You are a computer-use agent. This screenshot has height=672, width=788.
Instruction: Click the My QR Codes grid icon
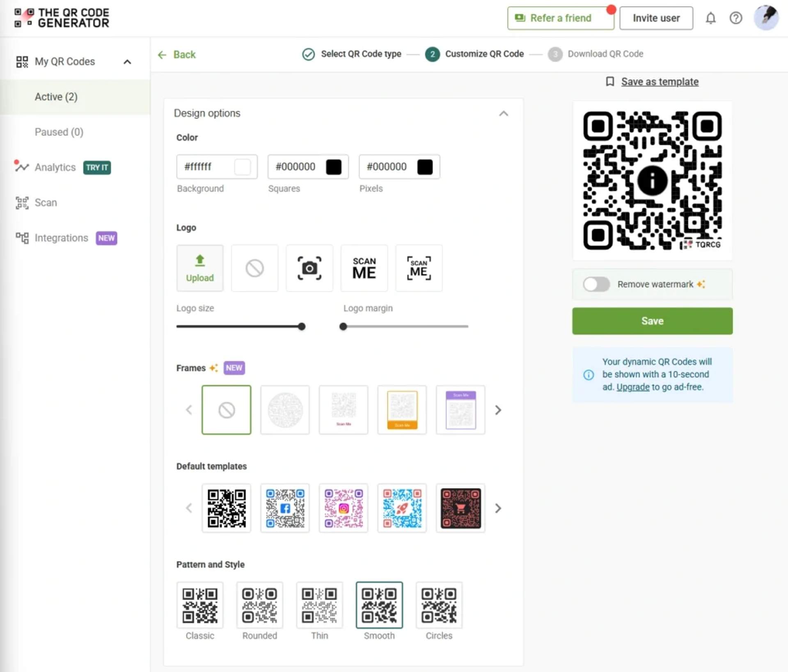coord(22,62)
